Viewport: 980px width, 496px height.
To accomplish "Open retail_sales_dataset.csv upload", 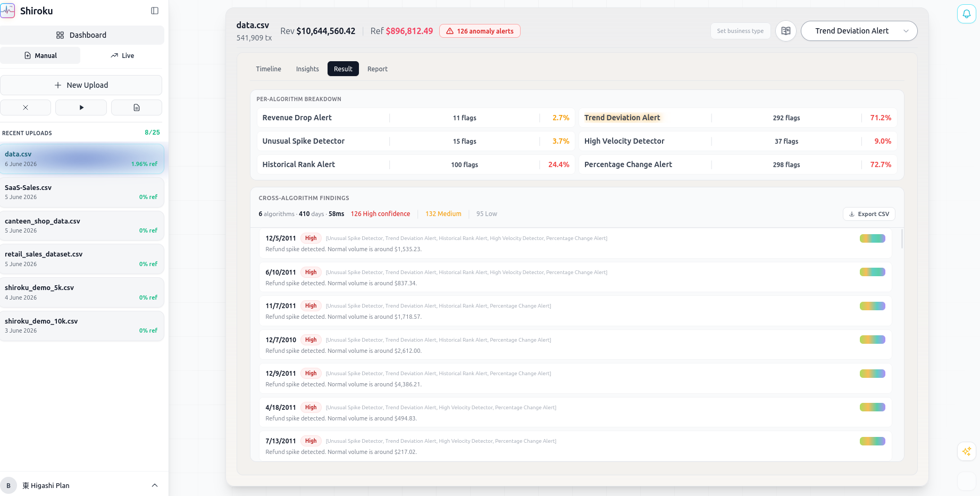I will (x=81, y=259).
